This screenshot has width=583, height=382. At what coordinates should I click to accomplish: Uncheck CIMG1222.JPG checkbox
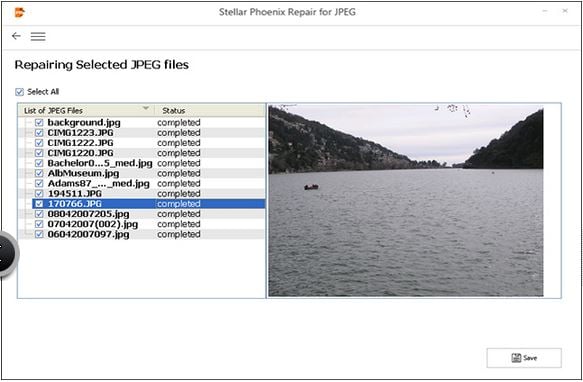click(x=39, y=142)
